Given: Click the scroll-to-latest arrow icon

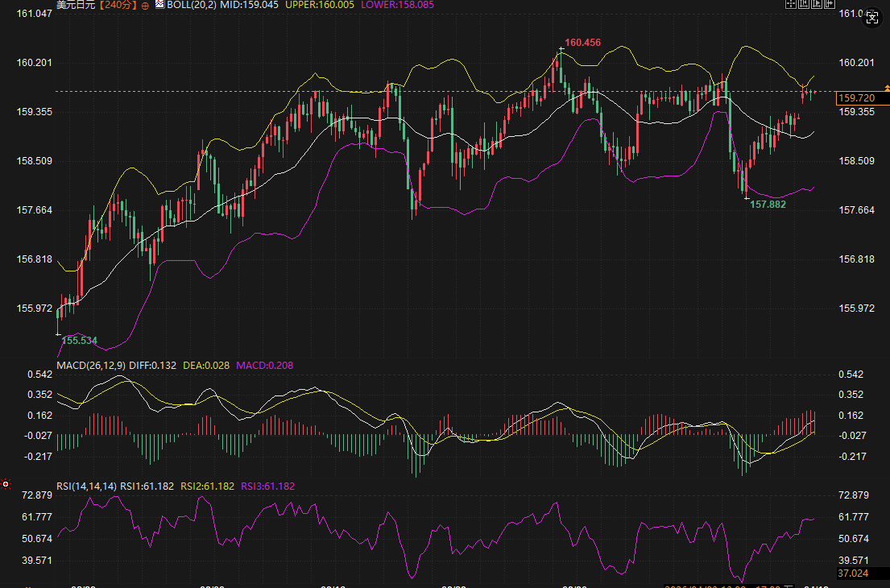Looking at the screenshot, I should tap(830, 4).
